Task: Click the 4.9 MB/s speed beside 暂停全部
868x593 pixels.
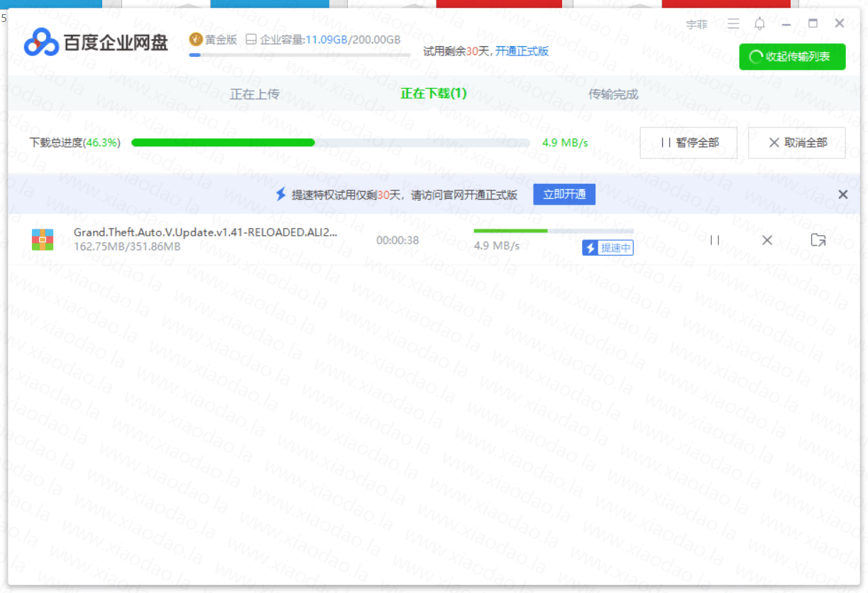Action: pyautogui.click(x=565, y=143)
